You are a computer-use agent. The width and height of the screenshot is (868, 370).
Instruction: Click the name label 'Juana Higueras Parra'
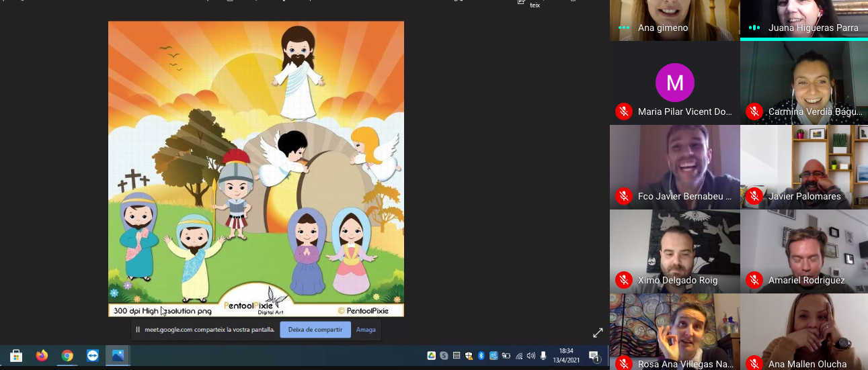(x=813, y=28)
